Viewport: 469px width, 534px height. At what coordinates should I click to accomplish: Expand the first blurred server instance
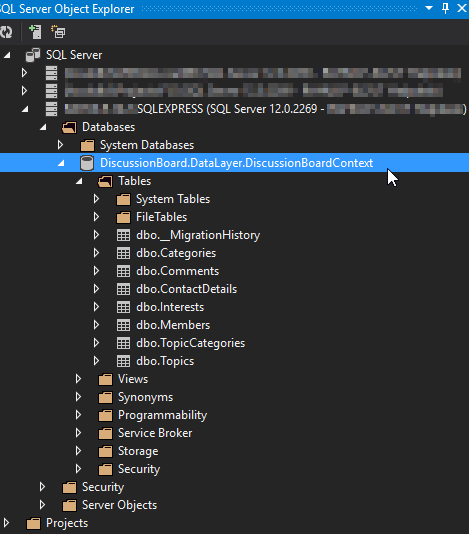click(x=24, y=73)
